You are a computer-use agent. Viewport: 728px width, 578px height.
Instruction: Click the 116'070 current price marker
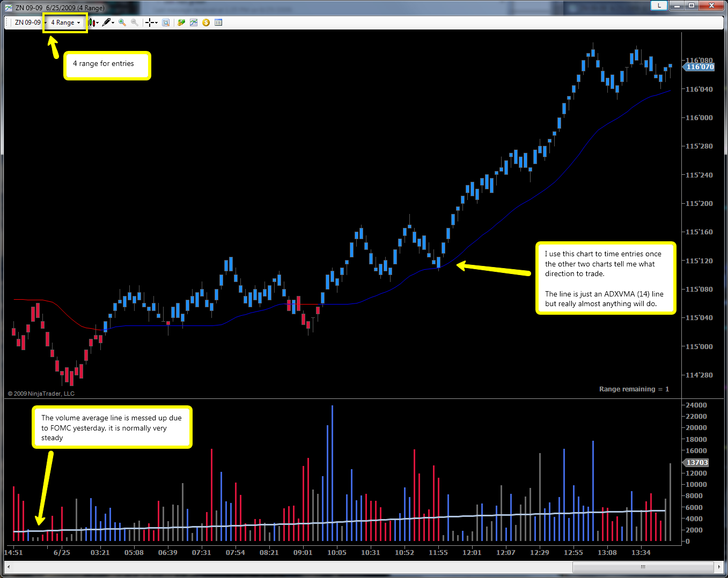click(x=699, y=67)
